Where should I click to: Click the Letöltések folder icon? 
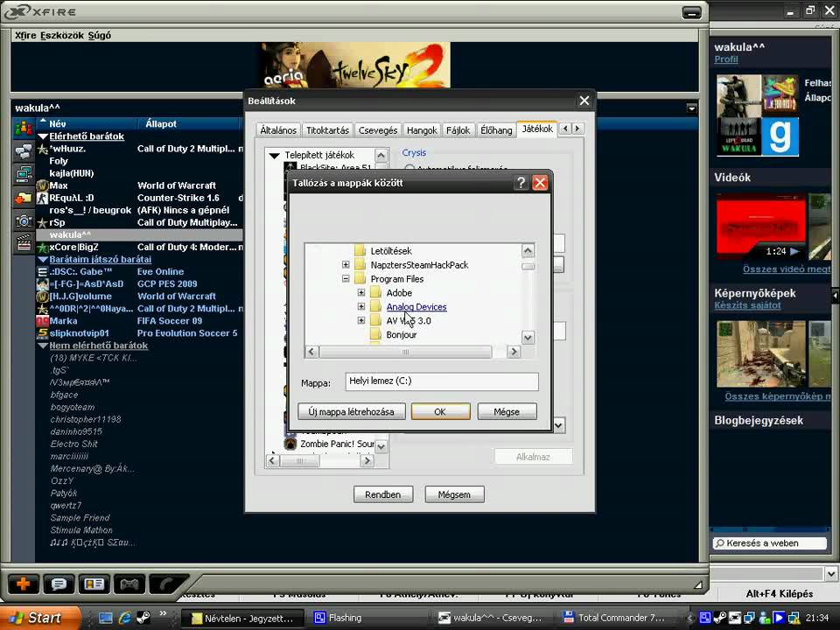(x=360, y=250)
